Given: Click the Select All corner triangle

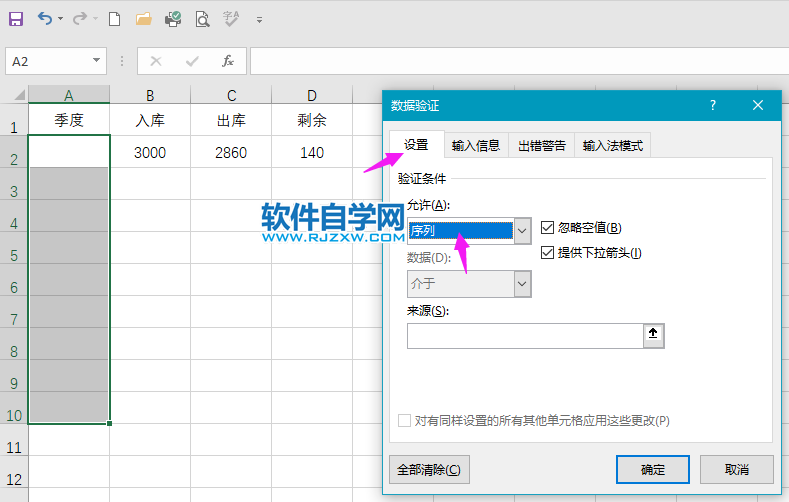Looking at the screenshot, I should (19, 94).
